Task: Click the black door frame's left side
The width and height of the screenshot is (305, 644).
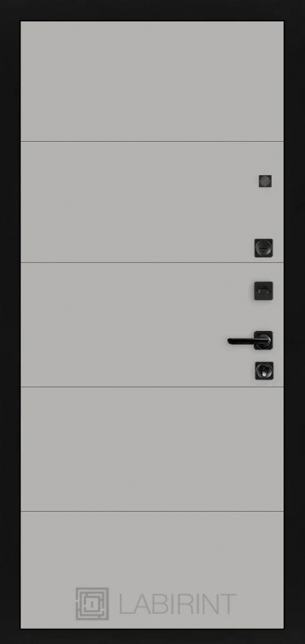Action: (10, 322)
